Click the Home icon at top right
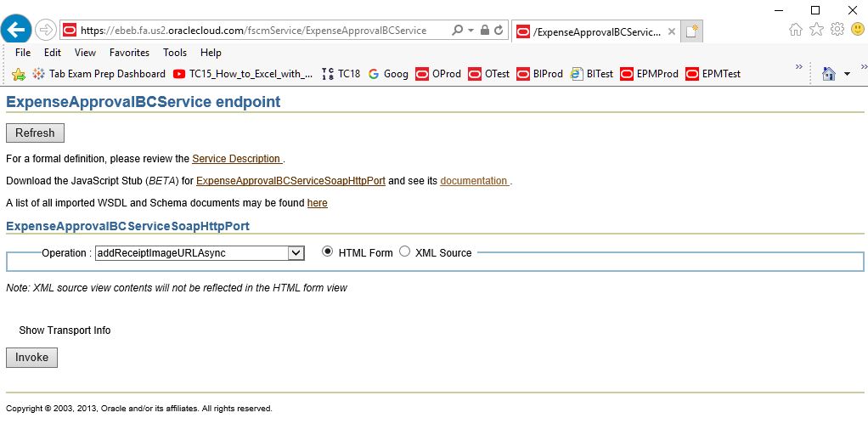868x435 pixels. [796, 30]
